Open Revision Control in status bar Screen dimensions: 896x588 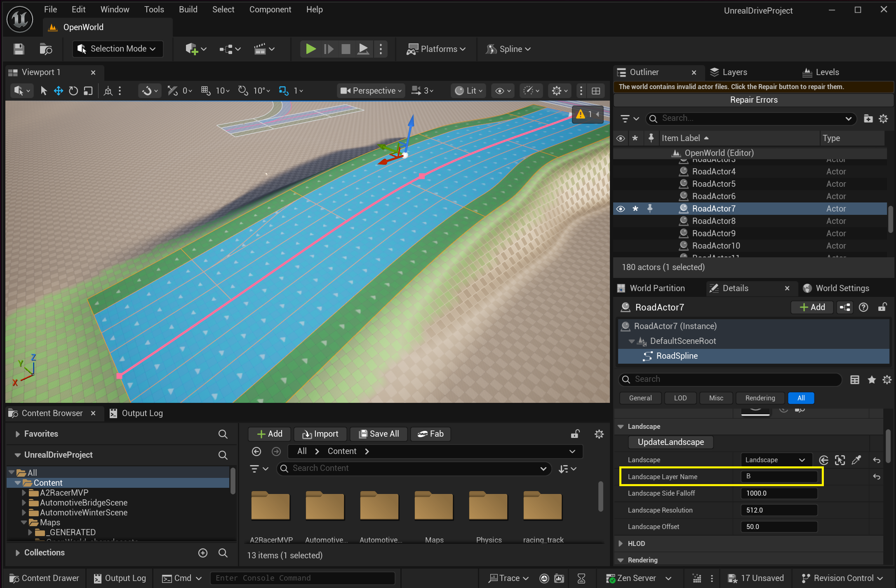click(x=842, y=578)
